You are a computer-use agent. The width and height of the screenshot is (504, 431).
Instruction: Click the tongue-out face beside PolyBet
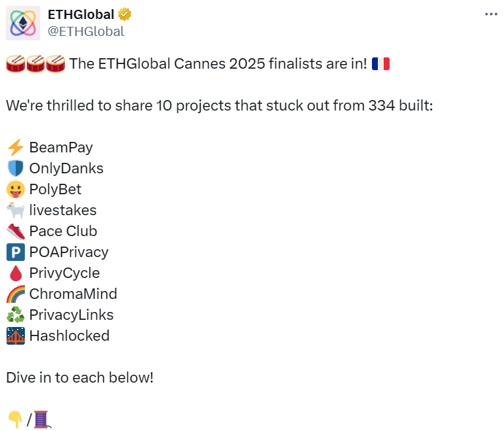(15, 190)
